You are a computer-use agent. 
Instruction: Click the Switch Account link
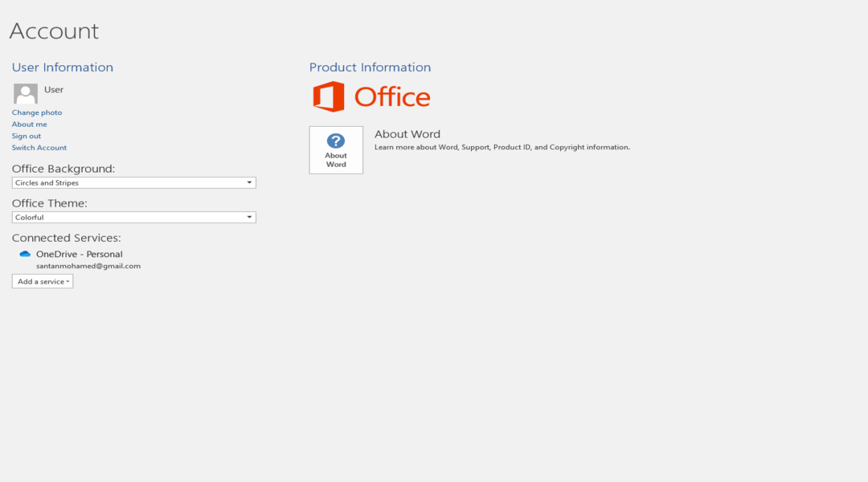pos(39,148)
